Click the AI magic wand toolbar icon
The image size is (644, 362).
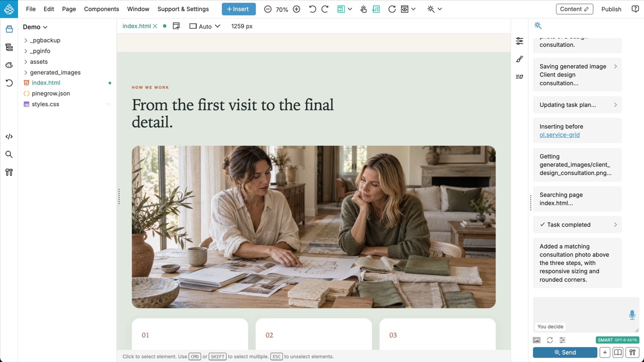430,9
